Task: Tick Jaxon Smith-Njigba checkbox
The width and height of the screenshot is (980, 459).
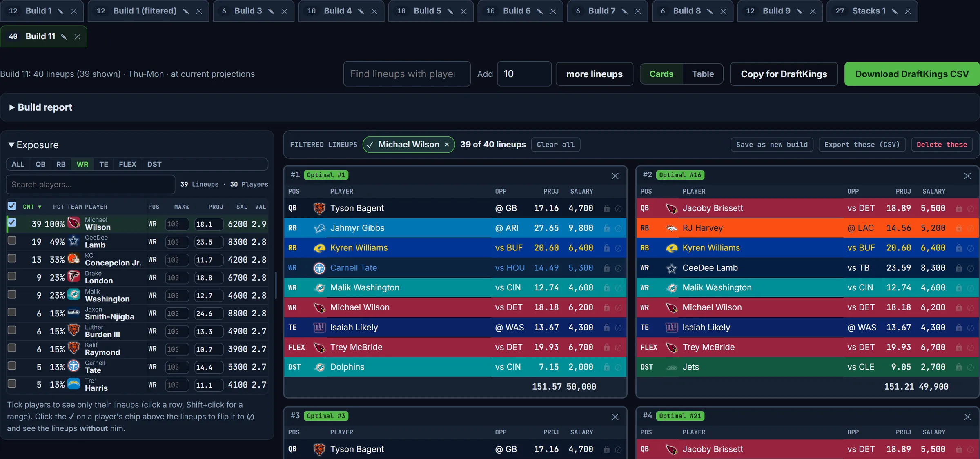Action: pos(12,312)
